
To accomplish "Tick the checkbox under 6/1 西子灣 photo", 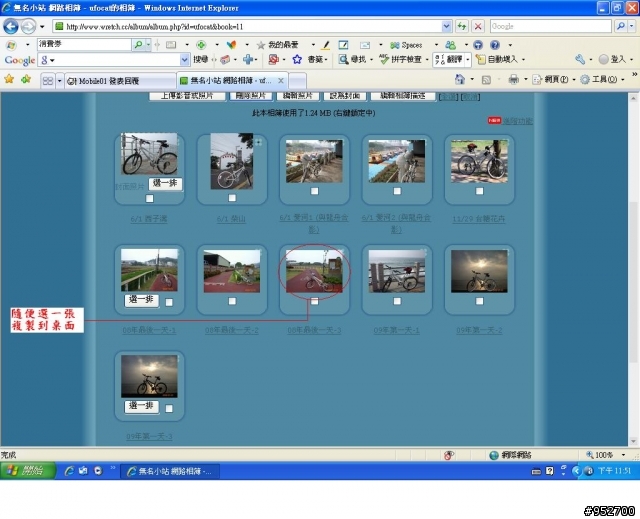I will 150,198.
